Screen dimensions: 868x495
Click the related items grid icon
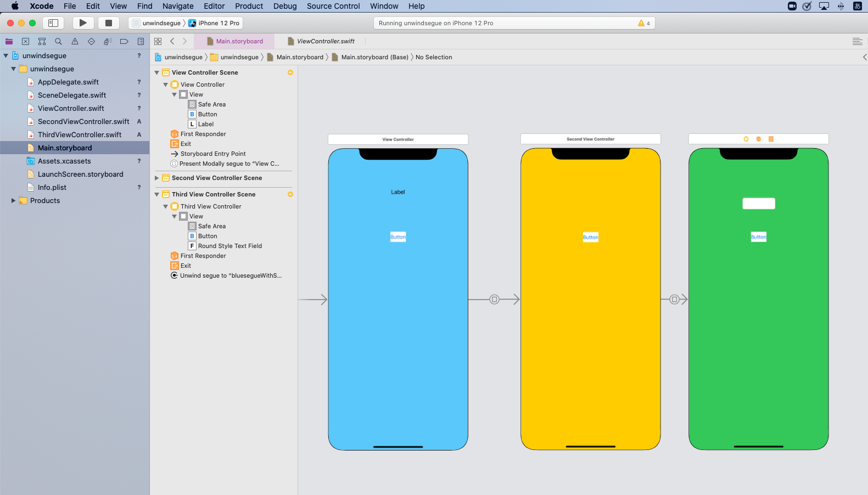[158, 41]
